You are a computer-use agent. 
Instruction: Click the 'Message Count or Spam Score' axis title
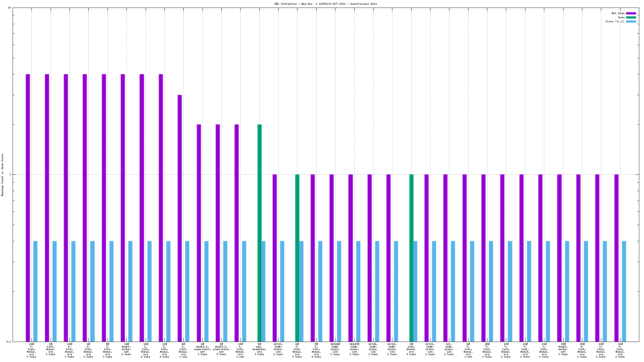coord(3,175)
